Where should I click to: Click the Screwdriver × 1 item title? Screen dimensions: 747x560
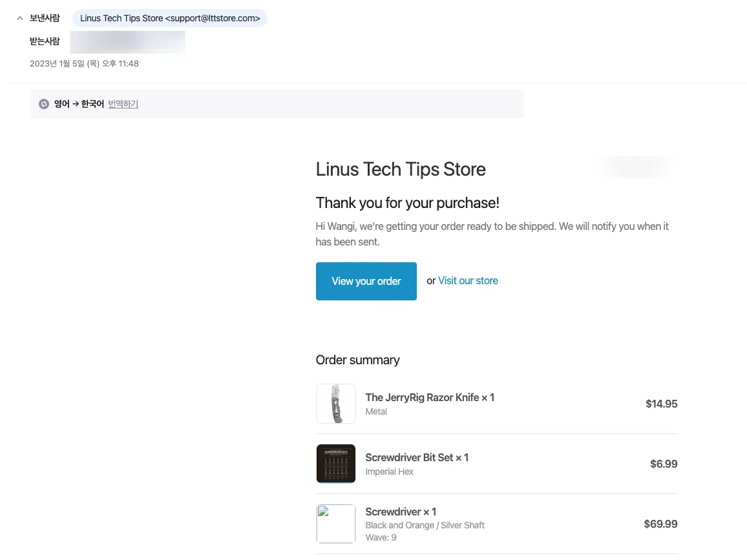point(401,512)
